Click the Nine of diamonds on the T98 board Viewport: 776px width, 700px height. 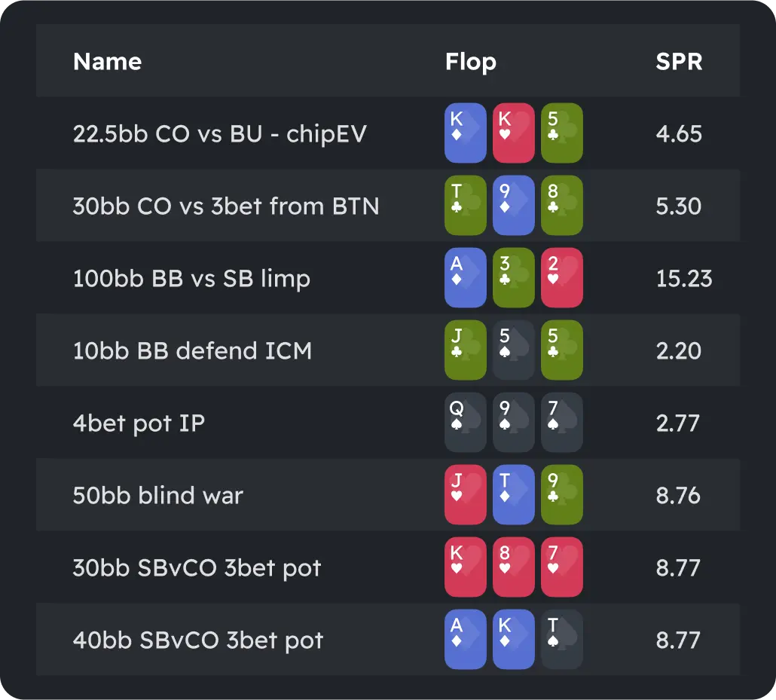point(513,205)
